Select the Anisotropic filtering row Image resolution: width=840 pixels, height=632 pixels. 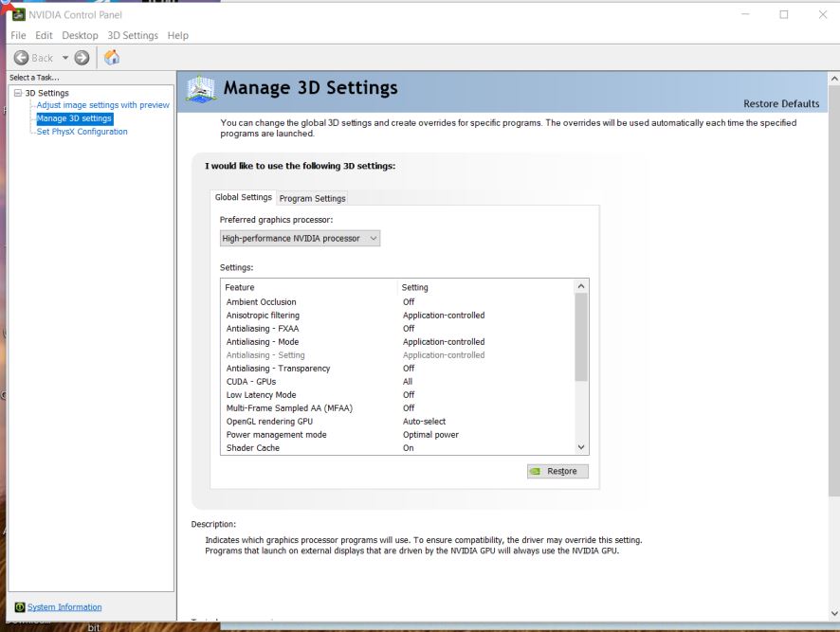point(397,316)
